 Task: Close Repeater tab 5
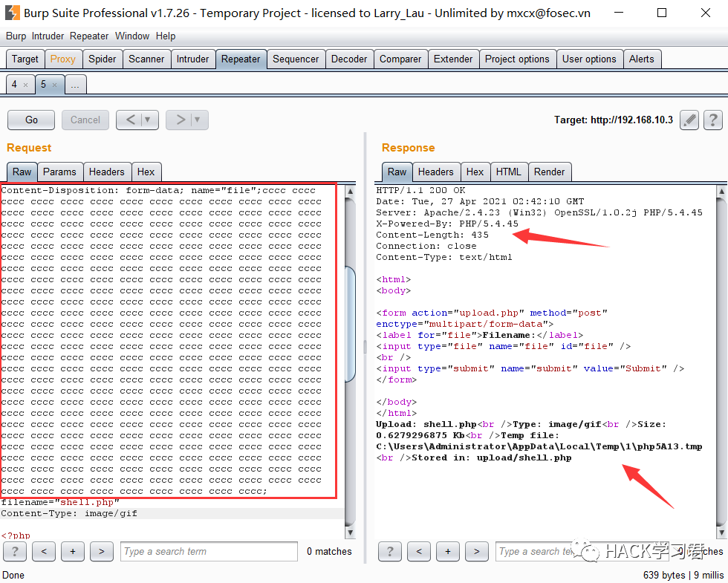55,85
